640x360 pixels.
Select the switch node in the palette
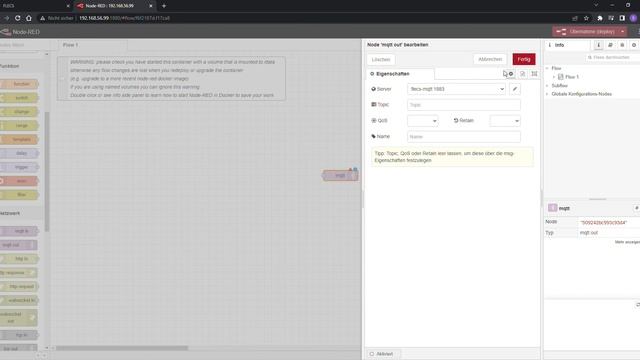tap(19, 98)
